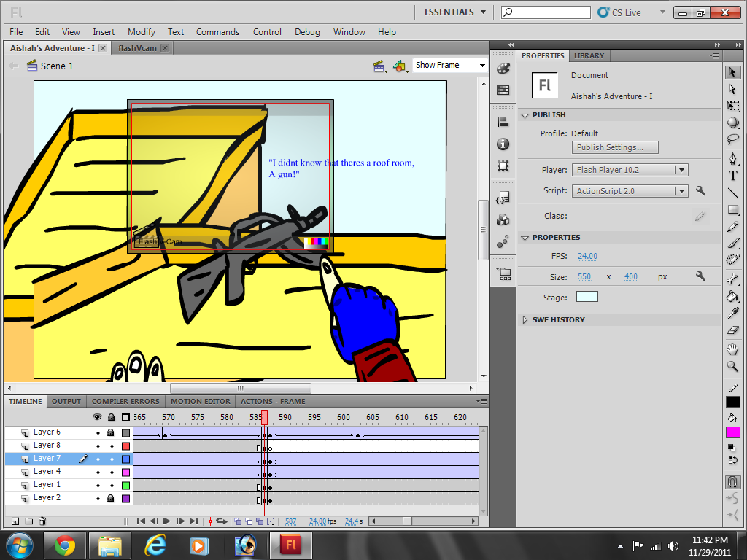The height and width of the screenshot is (560, 747).
Task: Collapse the PUBLISH section
Action: (x=525, y=115)
